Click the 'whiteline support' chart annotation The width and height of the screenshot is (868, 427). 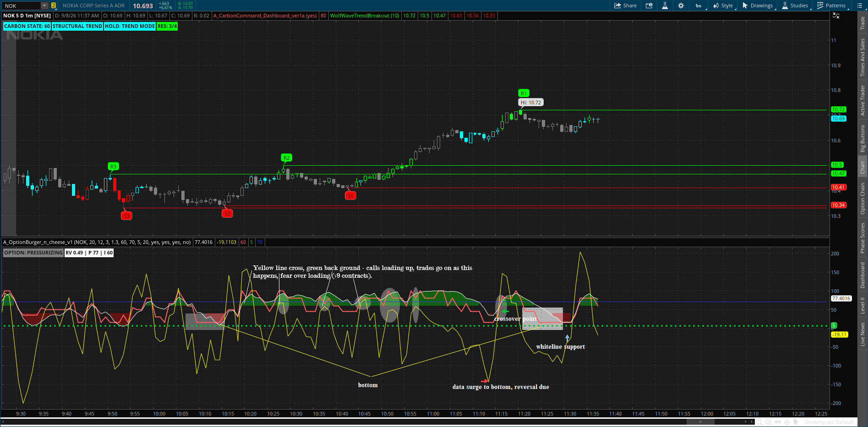coord(561,347)
